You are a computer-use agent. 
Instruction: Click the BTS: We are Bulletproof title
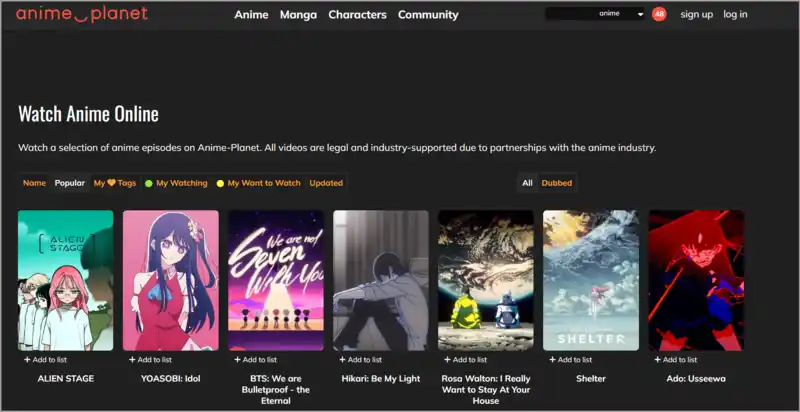[x=276, y=390]
